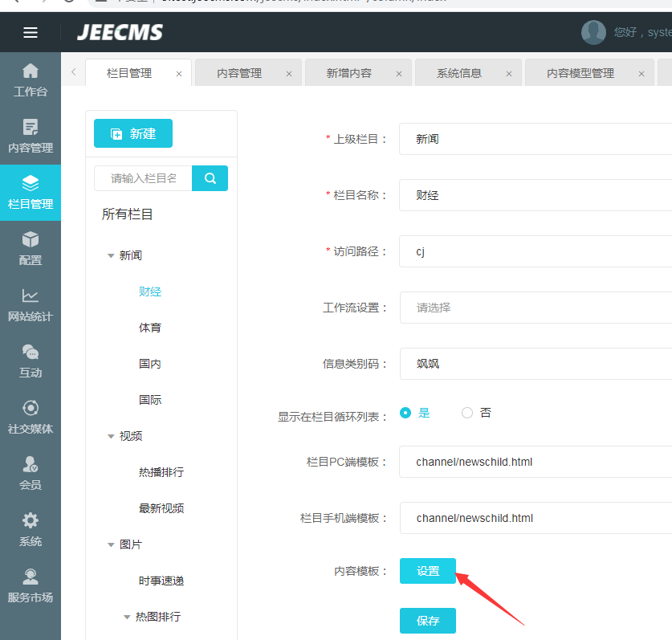The image size is (672, 640).
Task: Open 社交媒体 in the sidebar
Action: click(31, 417)
